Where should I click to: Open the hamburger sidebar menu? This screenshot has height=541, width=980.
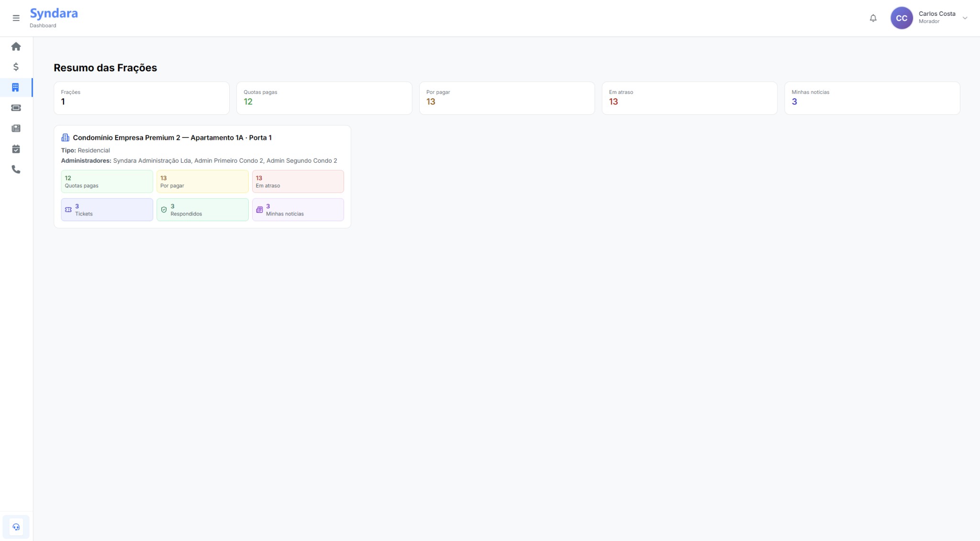[16, 18]
